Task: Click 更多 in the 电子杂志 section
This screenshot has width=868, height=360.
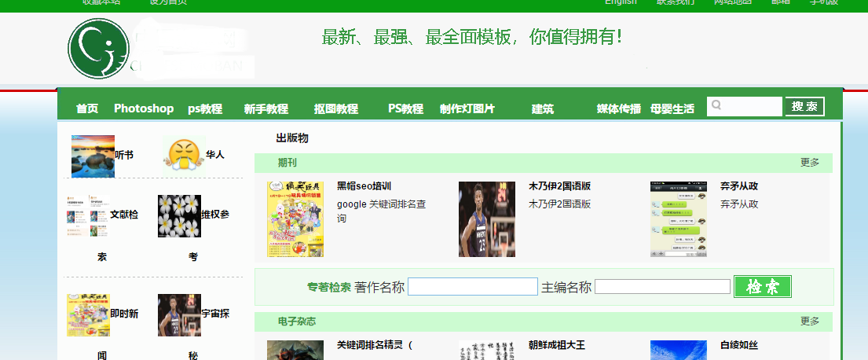Action: 810,321
